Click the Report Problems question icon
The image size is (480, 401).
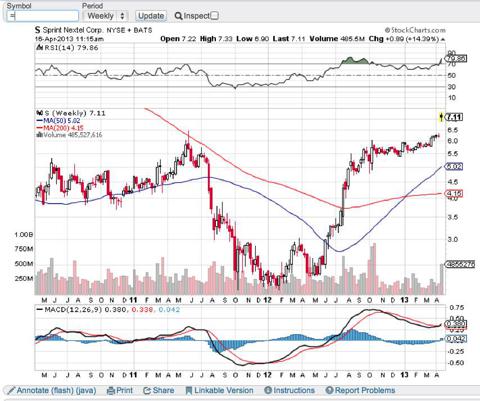pyautogui.click(x=330, y=390)
